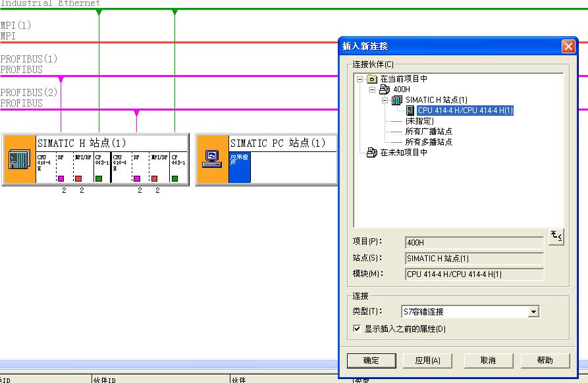The width and height of the screenshot is (588, 383).
Task: Click the 项目(P) field showing 400H
Action: point(474,242)
